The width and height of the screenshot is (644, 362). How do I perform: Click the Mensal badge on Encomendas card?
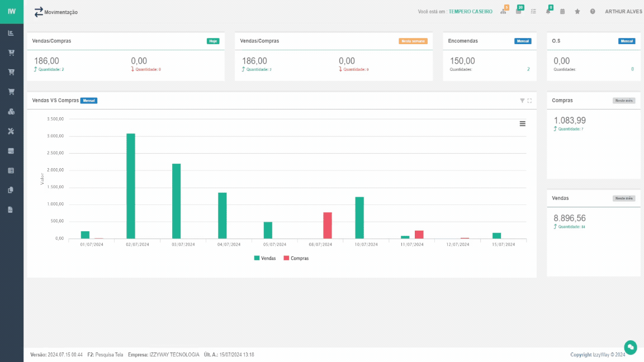click(523, 41)
